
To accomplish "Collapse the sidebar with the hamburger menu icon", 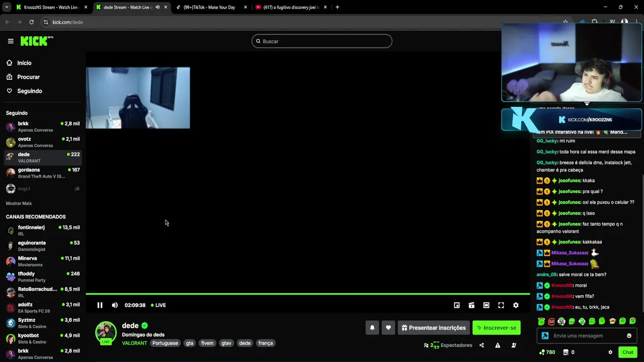I will click(x=11, y=41).
